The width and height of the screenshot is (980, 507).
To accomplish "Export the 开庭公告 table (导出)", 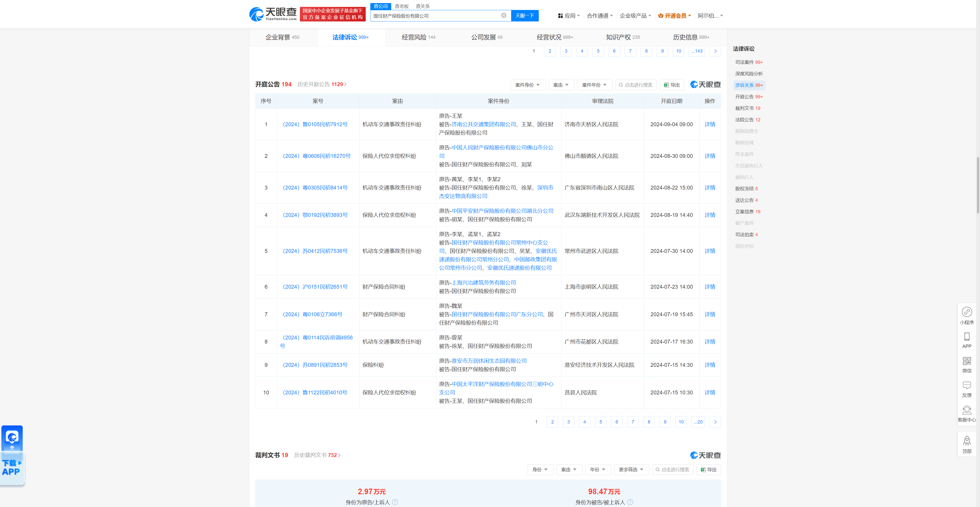I will click(x=672, y=85).
